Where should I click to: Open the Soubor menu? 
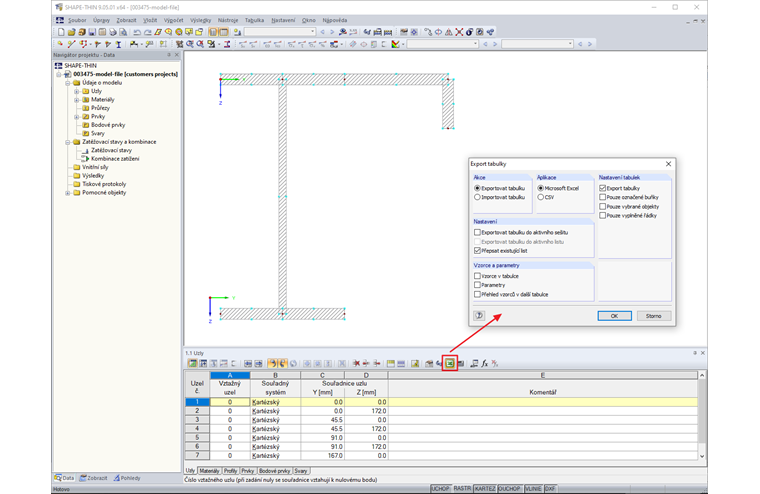click(x=77, y=20)
